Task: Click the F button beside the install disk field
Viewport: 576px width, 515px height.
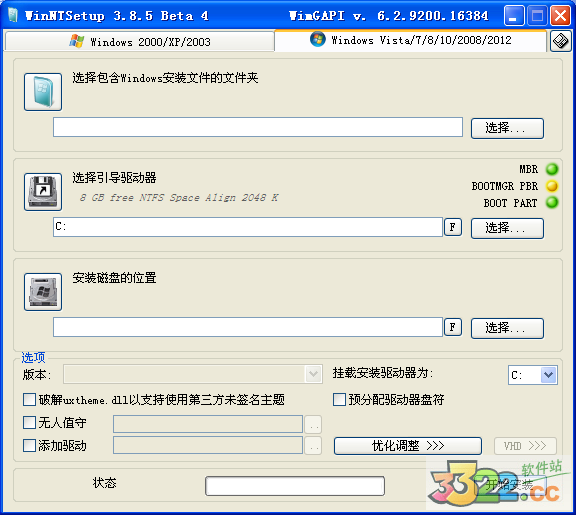Action: pos(453,327)
